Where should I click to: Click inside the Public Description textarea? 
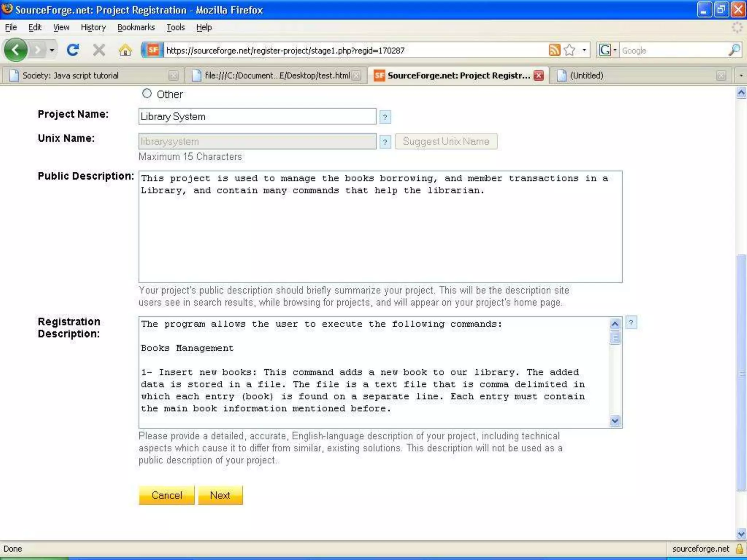380,226
